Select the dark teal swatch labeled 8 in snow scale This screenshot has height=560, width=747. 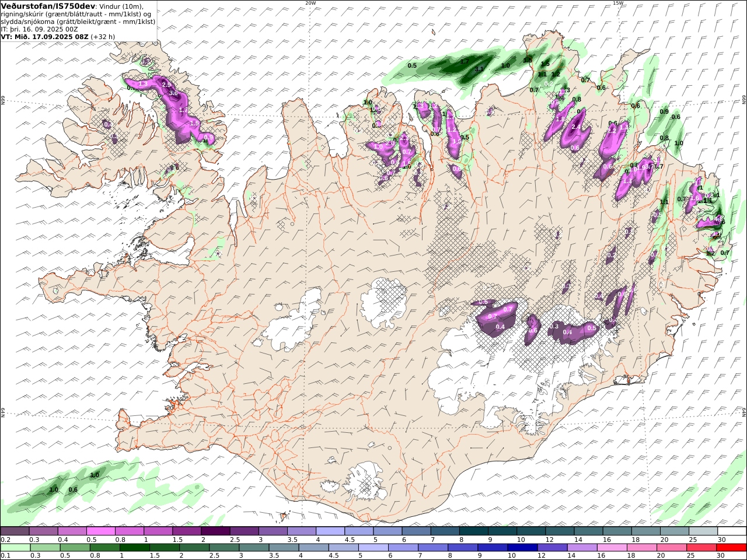473,531
